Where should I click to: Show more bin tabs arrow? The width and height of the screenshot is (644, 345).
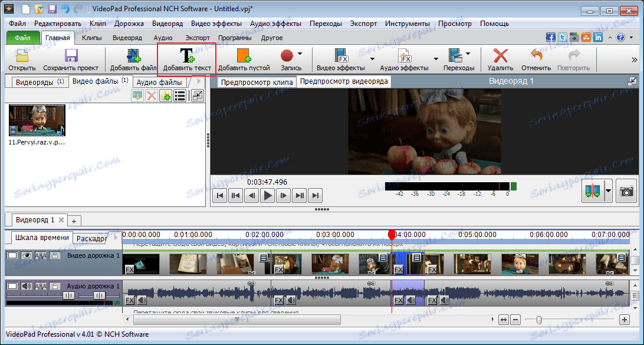[x=200, y=81]
